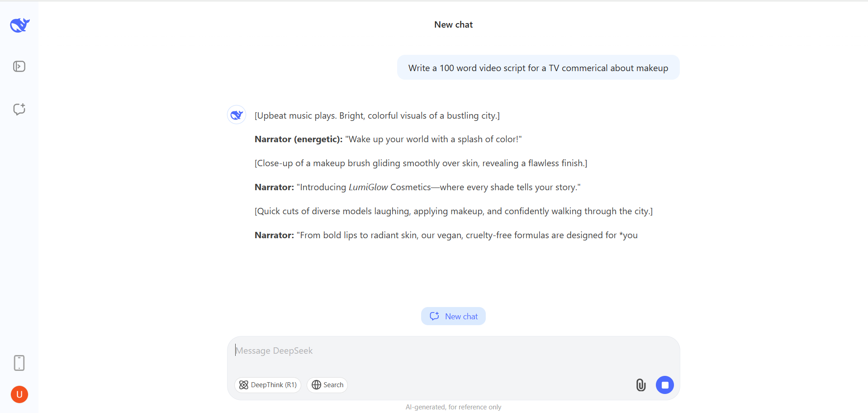Open the user profile avatar
The width and height of the screenshot is (868, 413).
point(19,394)
